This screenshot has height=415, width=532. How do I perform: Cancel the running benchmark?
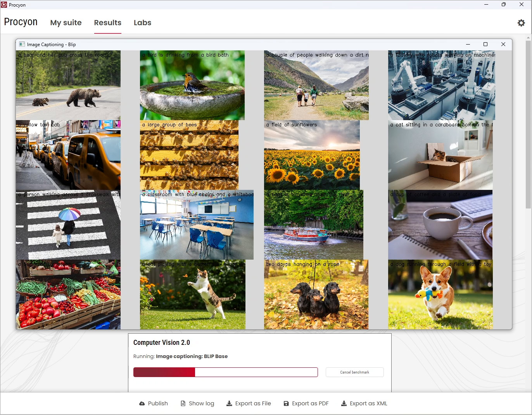[x=354, y=372]
